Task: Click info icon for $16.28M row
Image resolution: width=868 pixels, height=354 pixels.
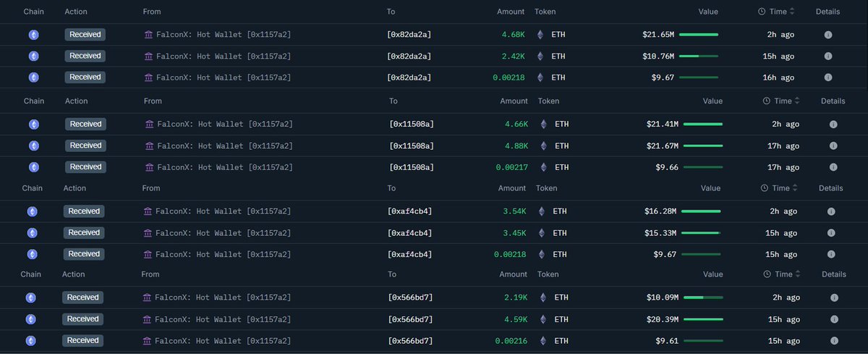Action: (x=831, y=211)
